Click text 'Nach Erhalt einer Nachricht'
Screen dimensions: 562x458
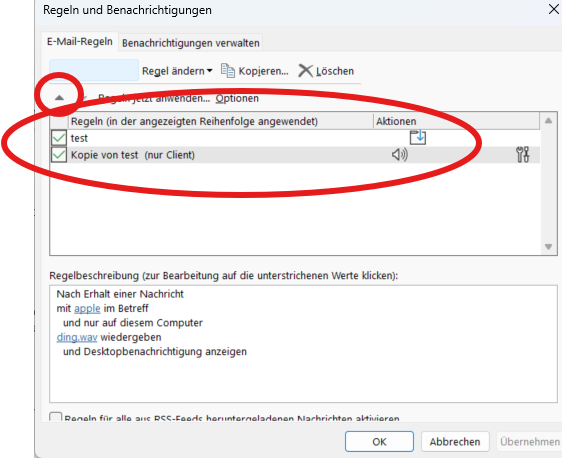tap(120, 294)
